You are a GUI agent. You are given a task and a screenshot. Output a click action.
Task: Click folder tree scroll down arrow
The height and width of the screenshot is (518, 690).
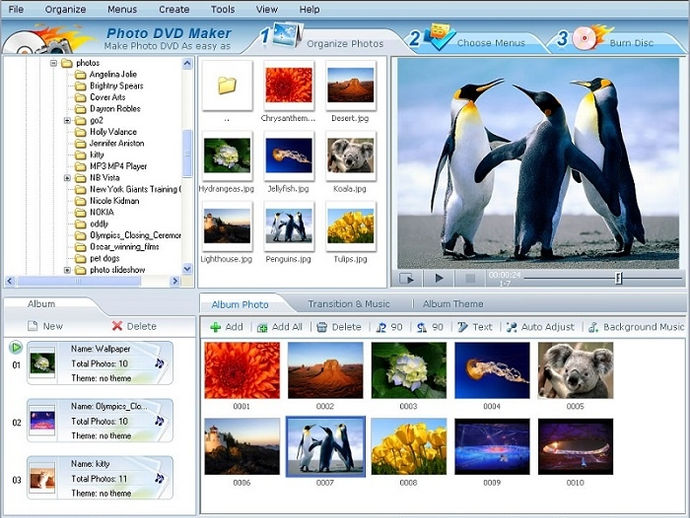[187, 268]
